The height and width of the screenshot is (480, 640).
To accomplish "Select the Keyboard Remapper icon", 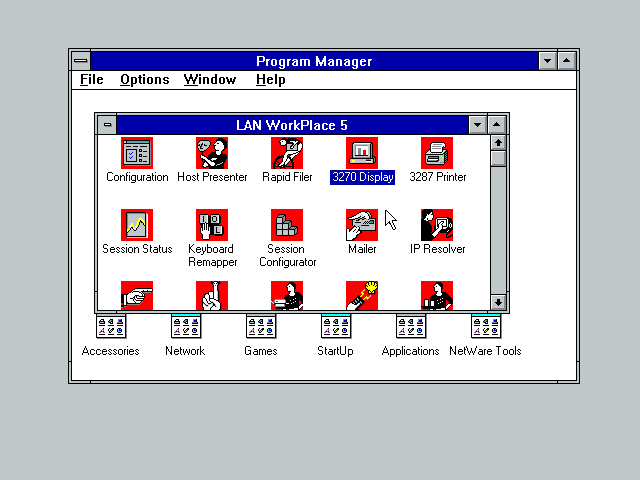I will click(x=212, y=225).
